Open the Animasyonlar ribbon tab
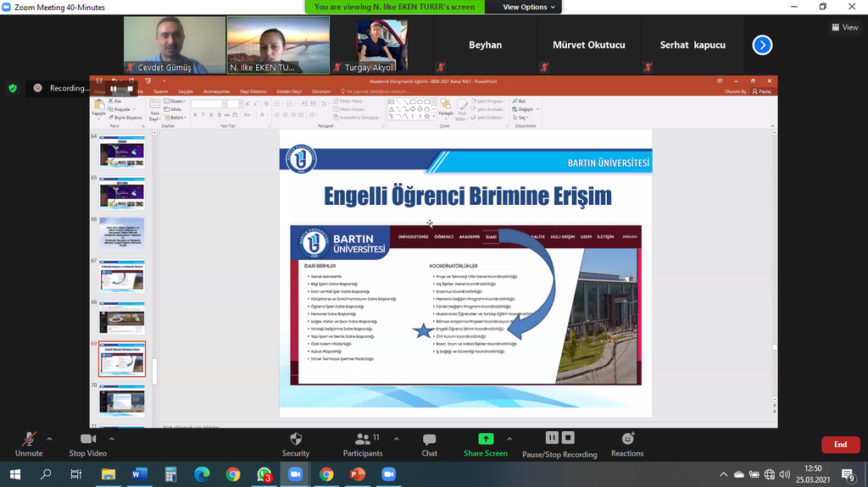Screen dimensions: 868x487 [x=216, y=91]
